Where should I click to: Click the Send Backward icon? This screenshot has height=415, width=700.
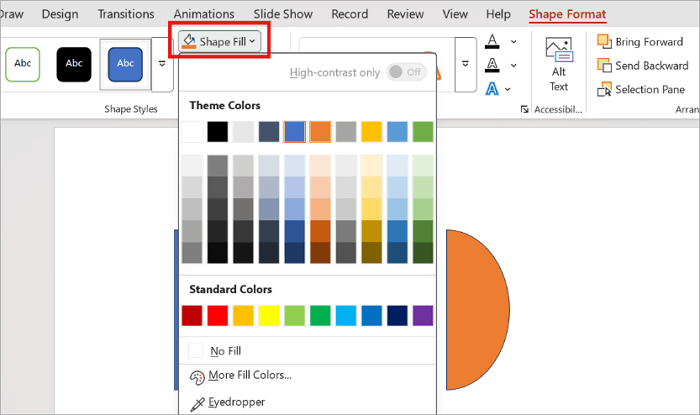point(604,65)
